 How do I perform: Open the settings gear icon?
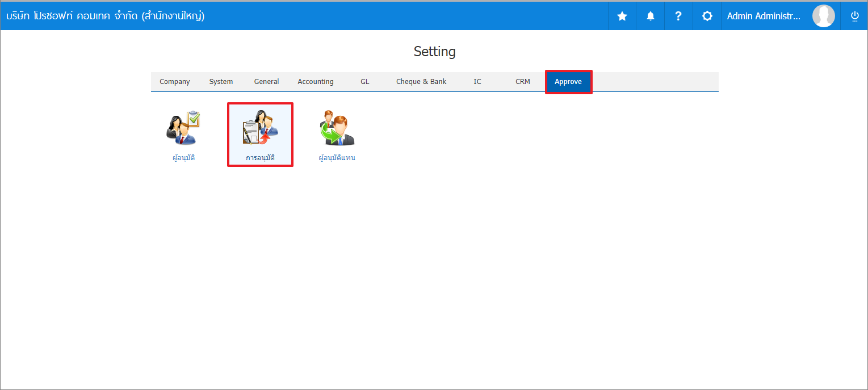pos(707,16)
